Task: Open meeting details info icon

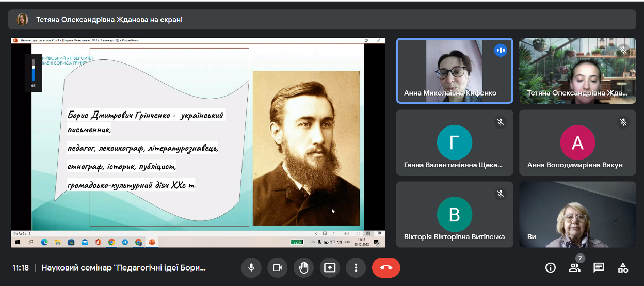Action: (x=551, y=267)
